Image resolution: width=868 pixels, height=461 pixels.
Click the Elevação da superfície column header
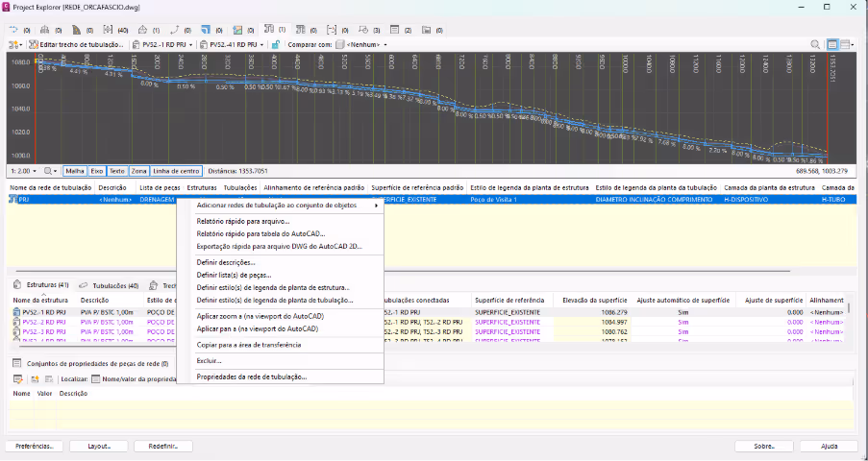coord(594,300)
